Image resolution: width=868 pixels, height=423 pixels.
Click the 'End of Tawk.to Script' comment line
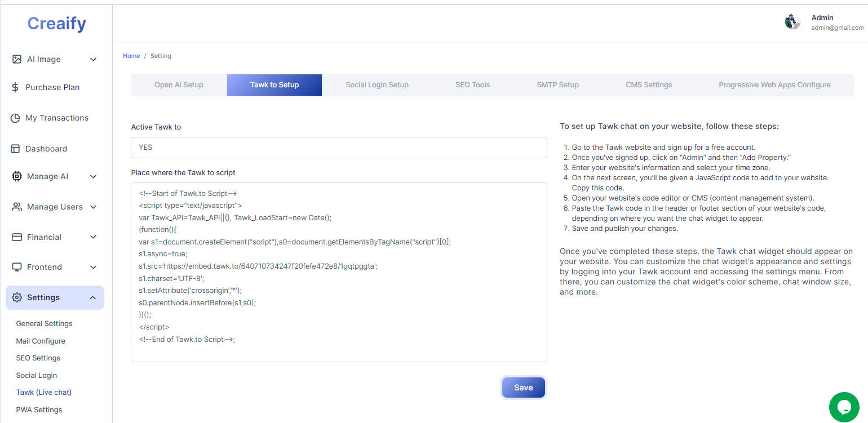(187, 340)
